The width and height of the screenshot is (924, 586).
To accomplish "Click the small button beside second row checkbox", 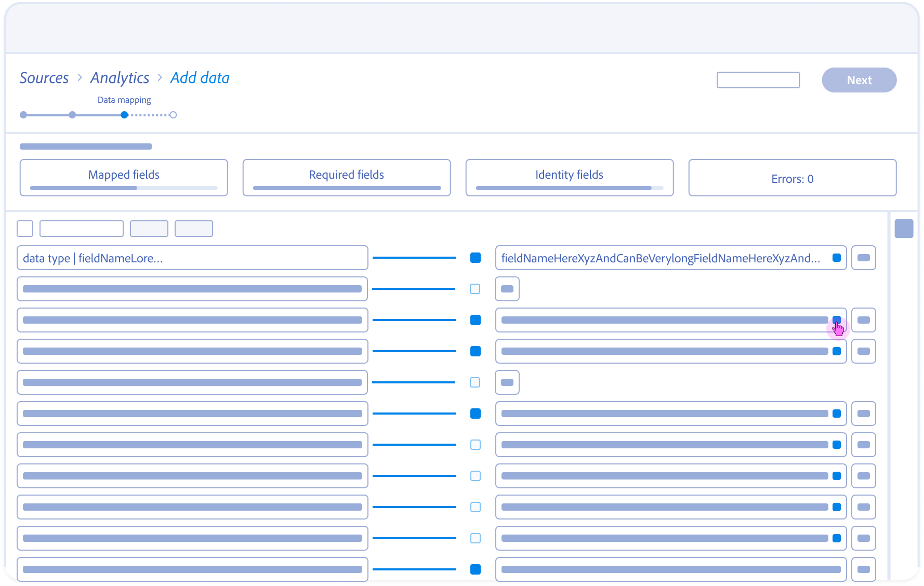I will 507,289.
